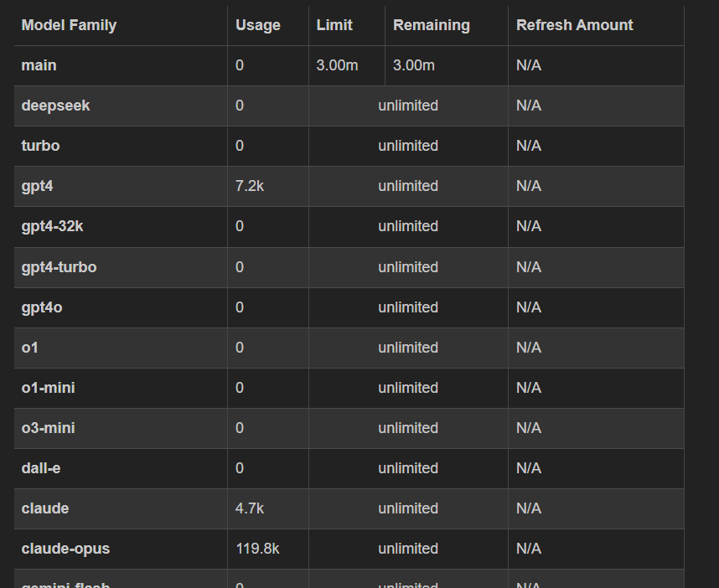Click the o1 unlimited limit cell
This screenshot has width=719, height=588.
click(x=408, y=348)
